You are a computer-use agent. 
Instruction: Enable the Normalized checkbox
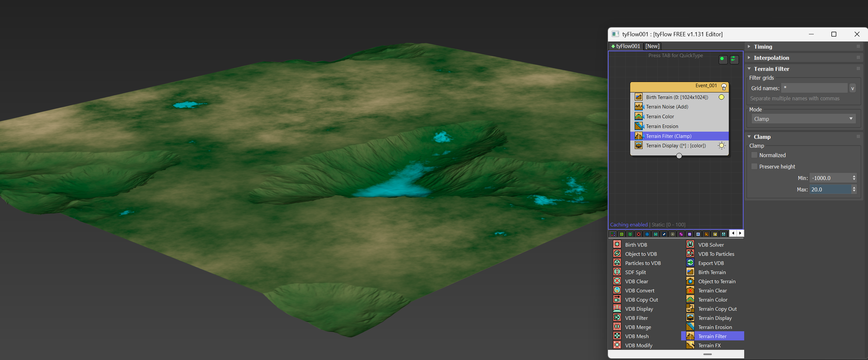[x=754, y=155]
